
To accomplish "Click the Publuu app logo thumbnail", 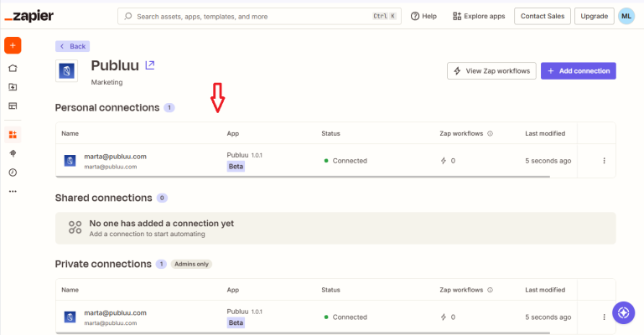I will tap(66, 71).
